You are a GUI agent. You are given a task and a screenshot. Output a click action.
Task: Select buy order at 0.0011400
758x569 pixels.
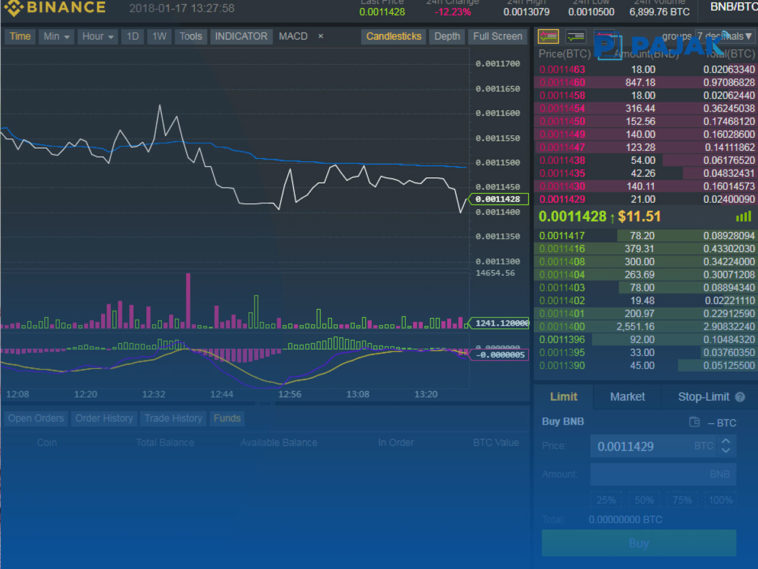click(646, 327)
